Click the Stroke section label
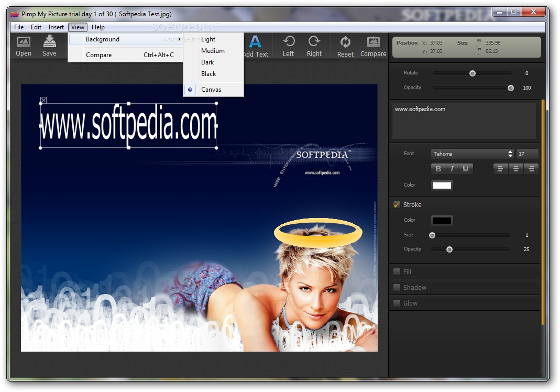The width and height of the screenshot is (560, 392). (412, 205)
